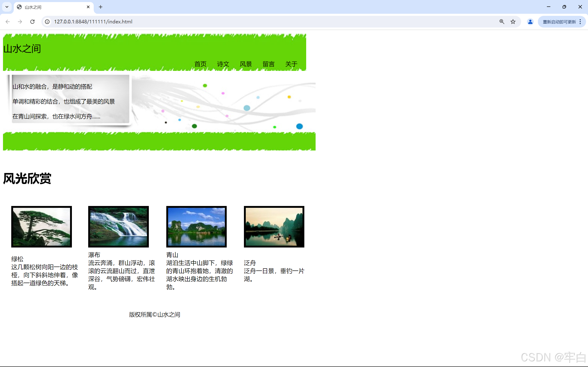
Task: Go to 留言 navigation link
Action: [x=269, y=64]
